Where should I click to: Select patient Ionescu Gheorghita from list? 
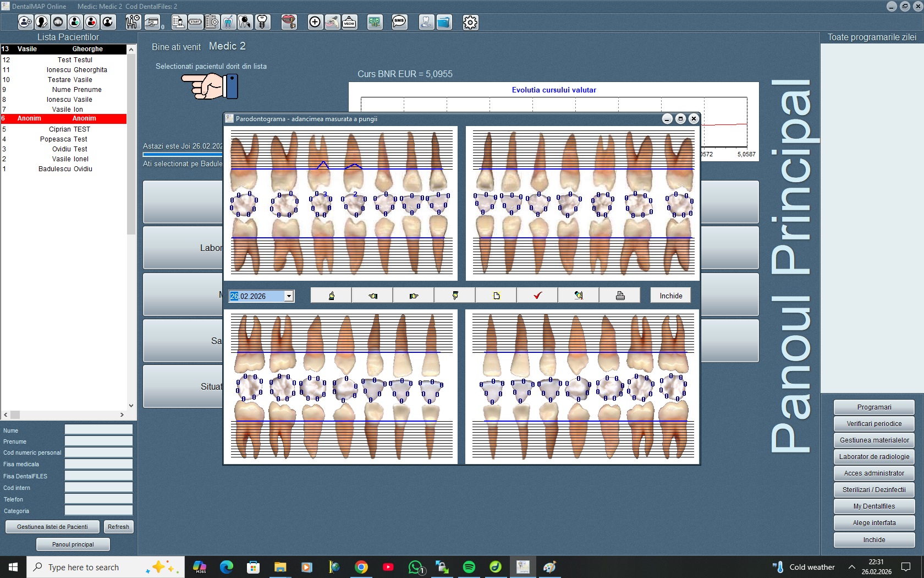tap(76, 70)
